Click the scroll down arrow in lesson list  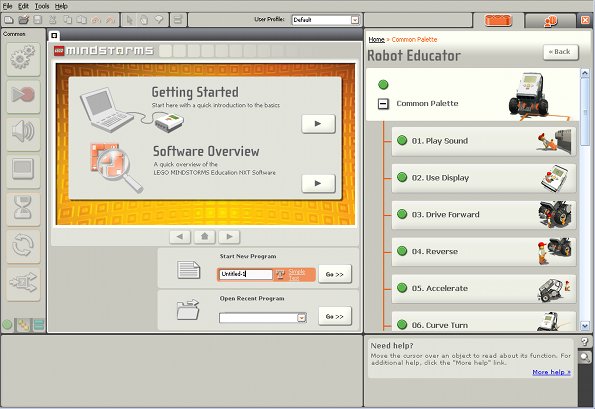click(585, 326)
